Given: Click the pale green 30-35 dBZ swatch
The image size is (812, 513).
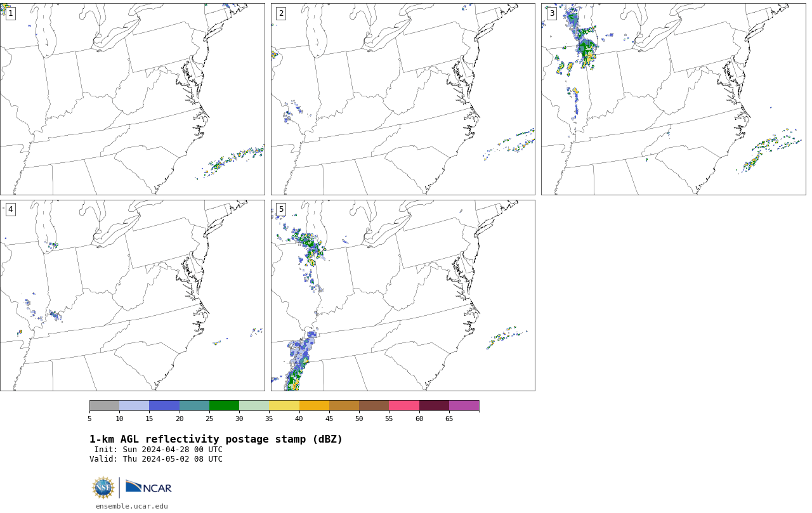Looking at the screenshot, I should click(254, 406).
